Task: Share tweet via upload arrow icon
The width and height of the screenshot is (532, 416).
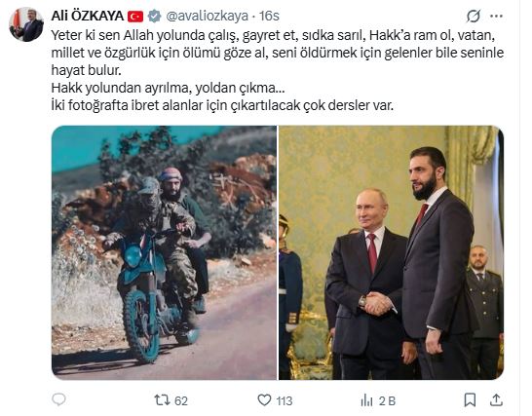Action: (x=496, y=399)
